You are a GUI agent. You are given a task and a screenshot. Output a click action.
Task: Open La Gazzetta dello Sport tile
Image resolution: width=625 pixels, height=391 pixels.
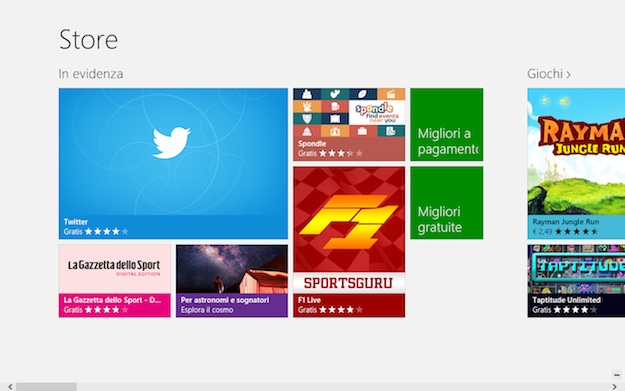(114, 281)
